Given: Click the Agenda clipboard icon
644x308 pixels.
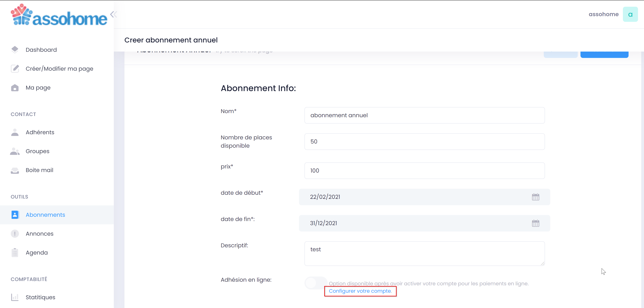Looking at the screenshot, I should click(15, 253).
